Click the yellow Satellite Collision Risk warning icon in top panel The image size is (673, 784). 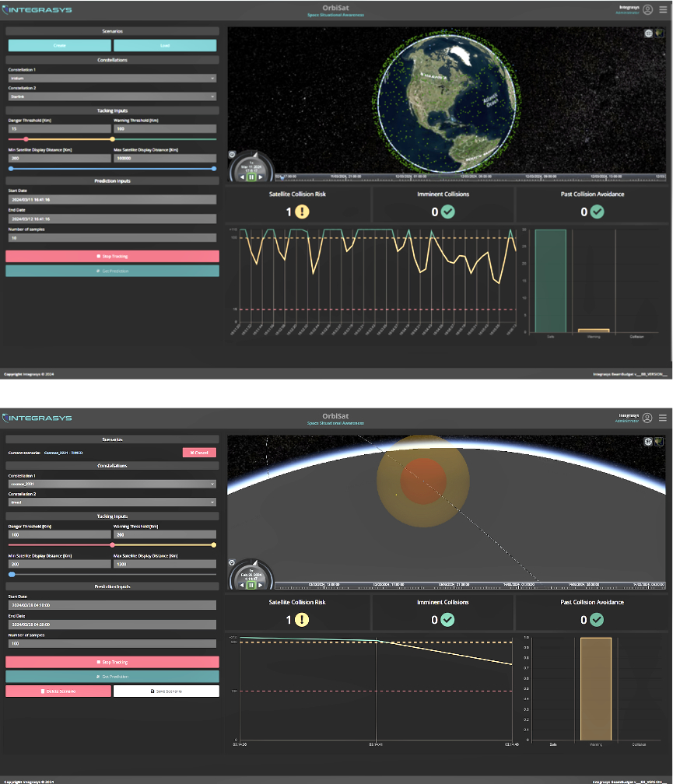click(300, 212)
